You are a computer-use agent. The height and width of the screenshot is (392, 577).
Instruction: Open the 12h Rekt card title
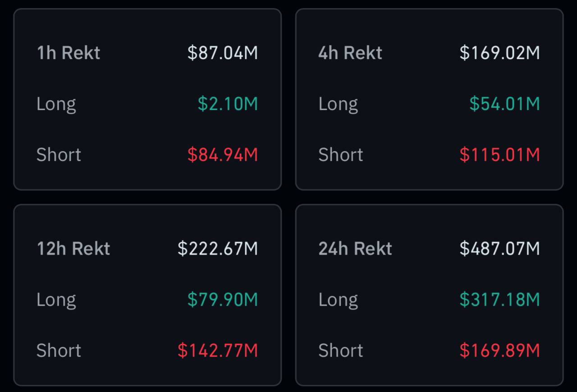(x=73, y=249)
